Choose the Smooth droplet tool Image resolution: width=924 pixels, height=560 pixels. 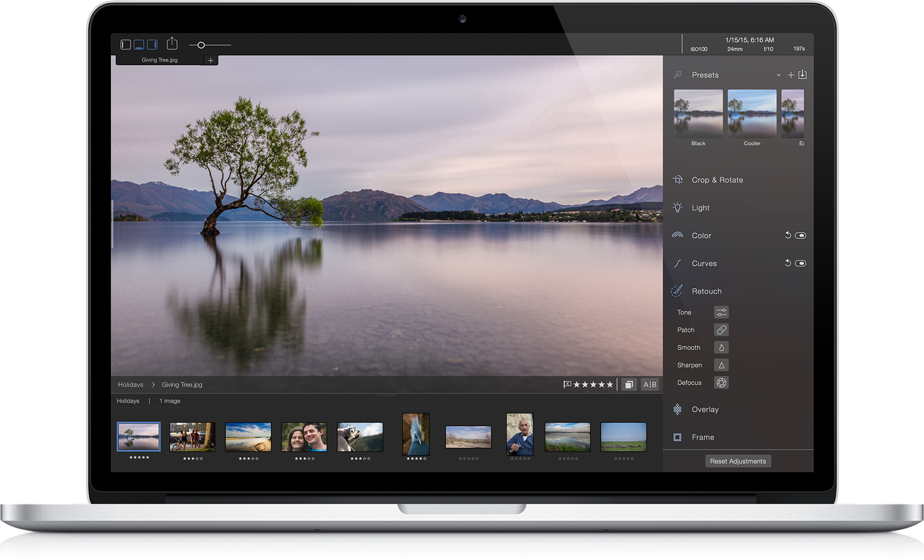click(721, 348)
